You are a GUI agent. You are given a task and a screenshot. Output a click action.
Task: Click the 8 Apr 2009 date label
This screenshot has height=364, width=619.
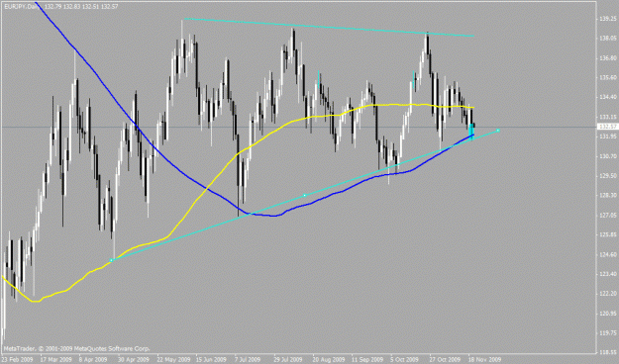pos(93,360)
